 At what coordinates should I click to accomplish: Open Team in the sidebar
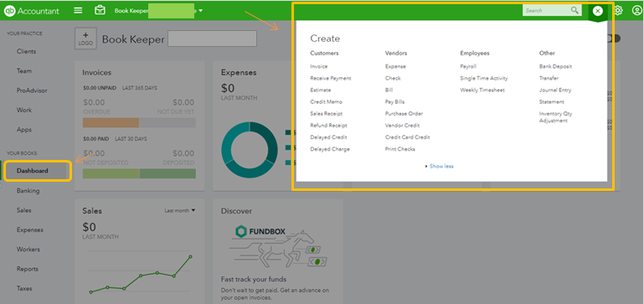click(24, 71)
